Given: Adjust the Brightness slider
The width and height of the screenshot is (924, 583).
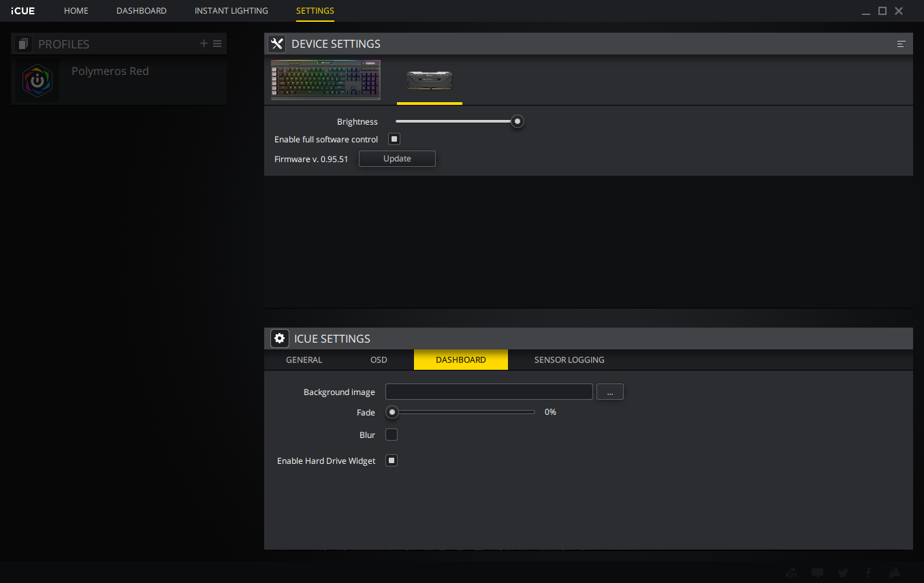Looking at the screenshot, I should click(460, 121).
